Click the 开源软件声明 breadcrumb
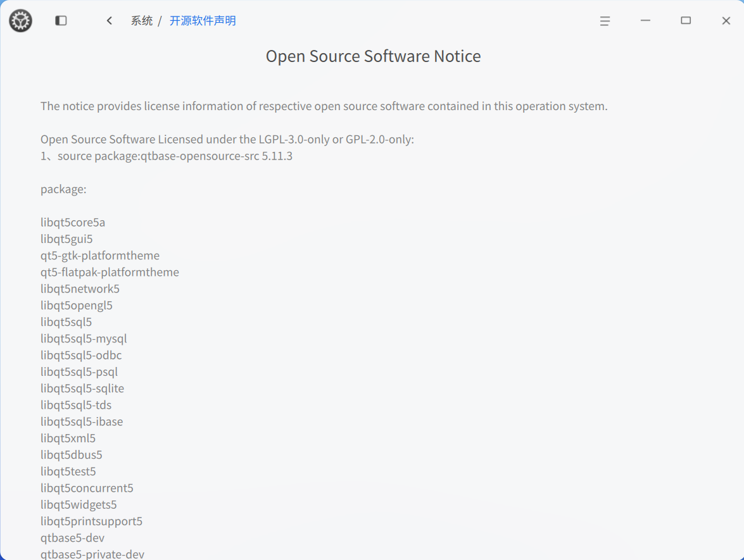The height and width of the screenshot is (560, 744). 203,21
